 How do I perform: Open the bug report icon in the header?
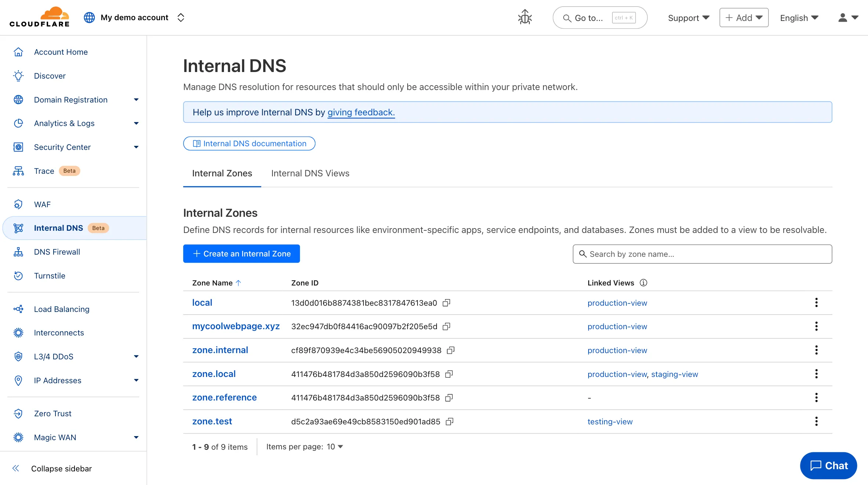click(525, 17)
